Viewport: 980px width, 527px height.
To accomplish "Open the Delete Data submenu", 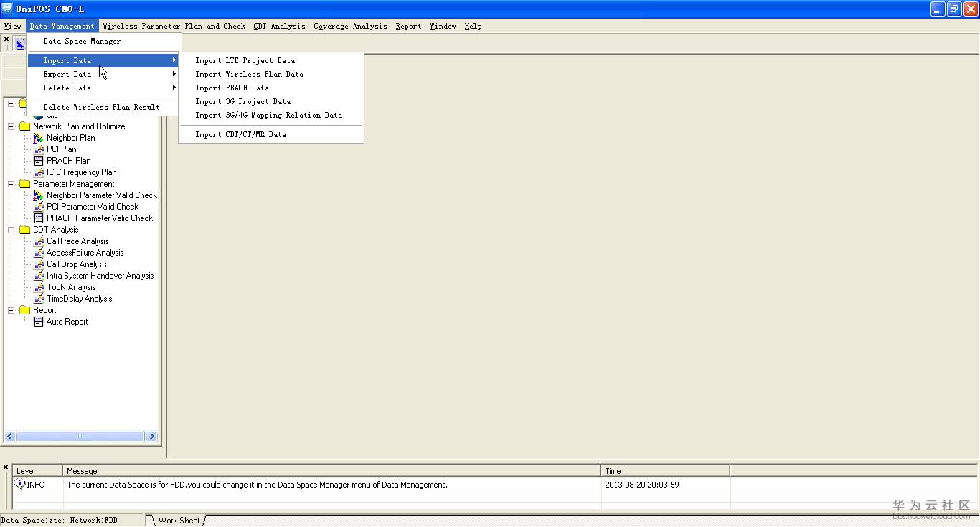I will [103, 88].
